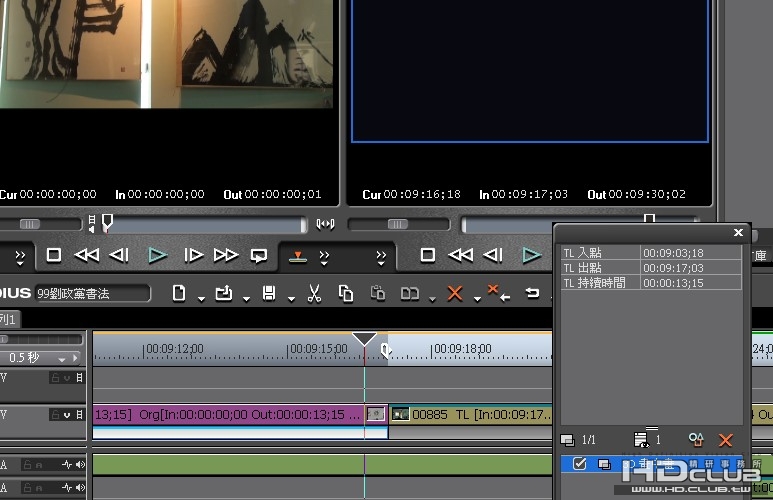Step back one frame in right Recorder

492,255
